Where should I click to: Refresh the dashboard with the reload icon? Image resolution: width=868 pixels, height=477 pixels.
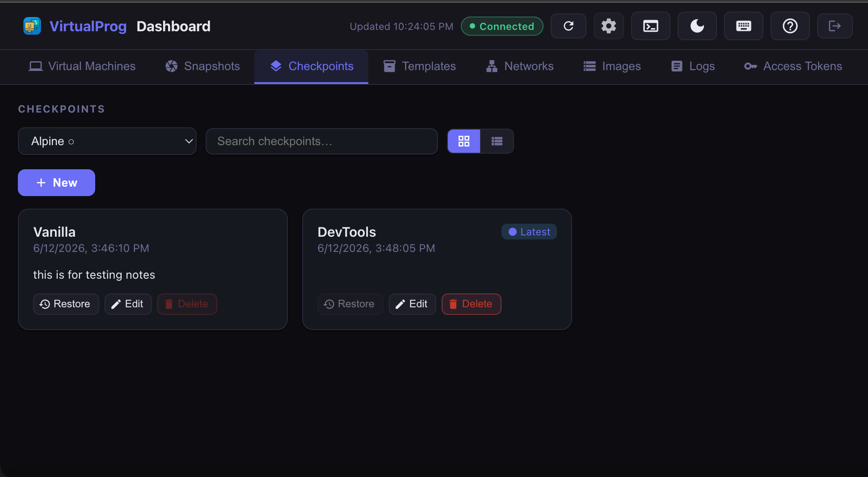569,26
